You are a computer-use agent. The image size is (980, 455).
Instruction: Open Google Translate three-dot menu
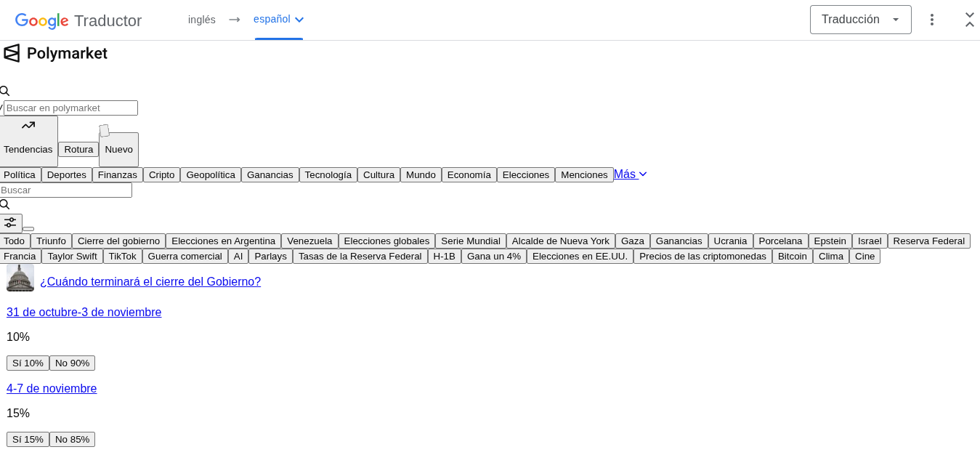(x=932, y=20)
